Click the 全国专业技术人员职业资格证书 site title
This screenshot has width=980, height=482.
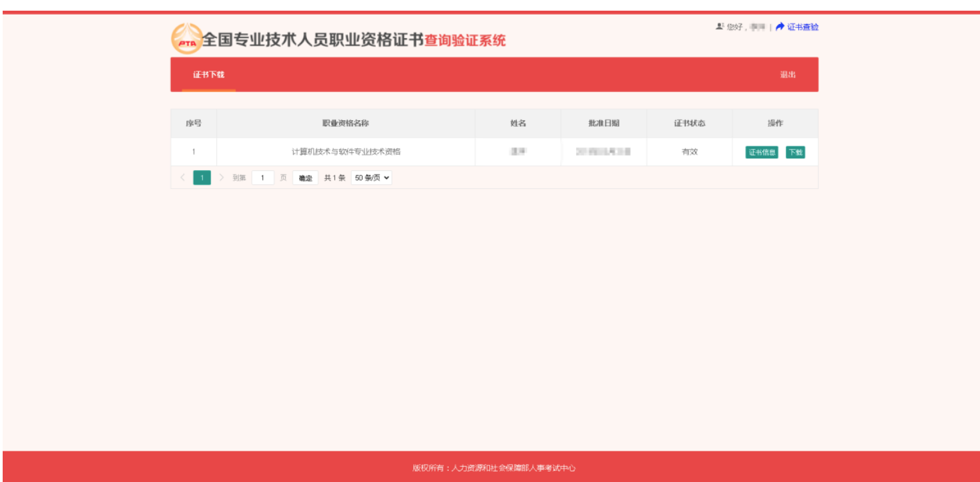312,40
